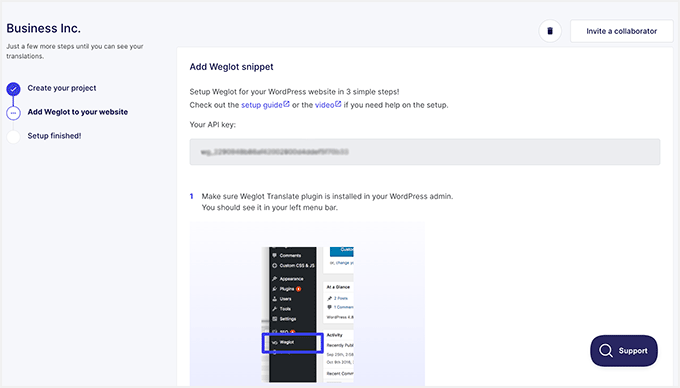The height and width of the screenshot is (388, 680).
Task: Click the completed checkmark step icon
Action: point(13,89)
